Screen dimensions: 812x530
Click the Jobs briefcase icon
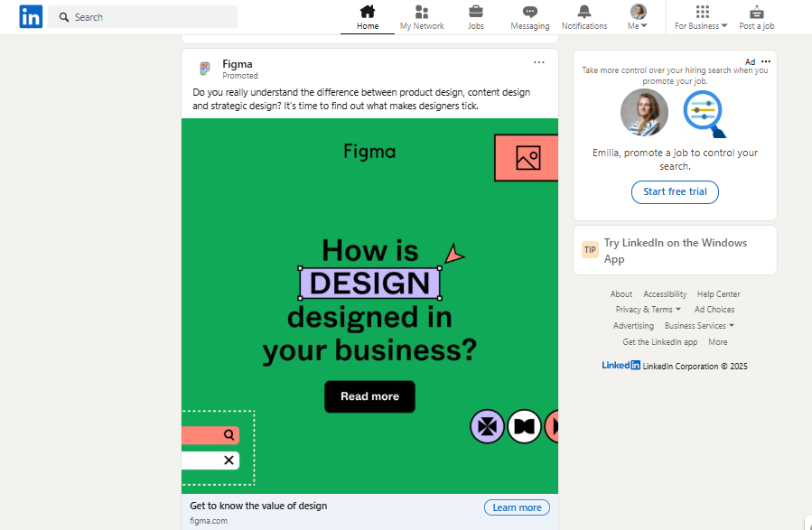[475, 12]
